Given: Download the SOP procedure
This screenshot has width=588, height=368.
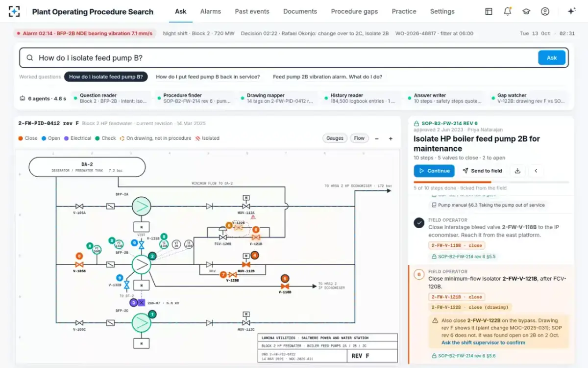Looking at the screenshot, I should [517, 171].
